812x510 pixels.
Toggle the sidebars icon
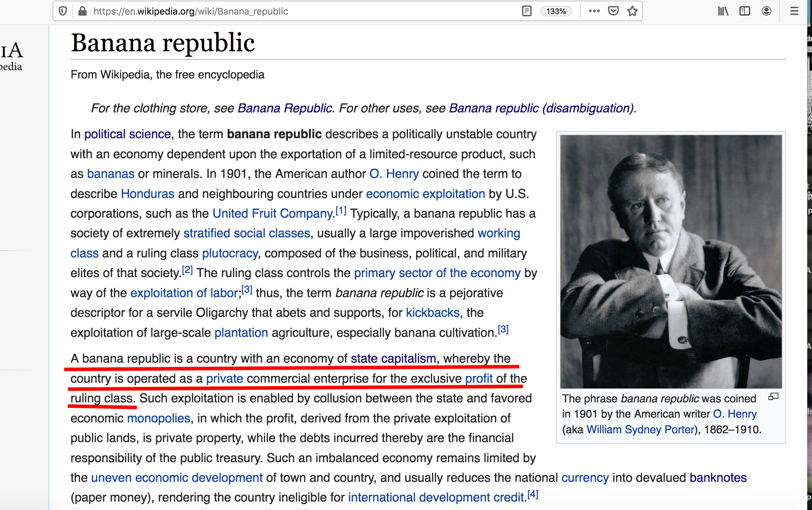pyautogui.click(x=744, y=11)
